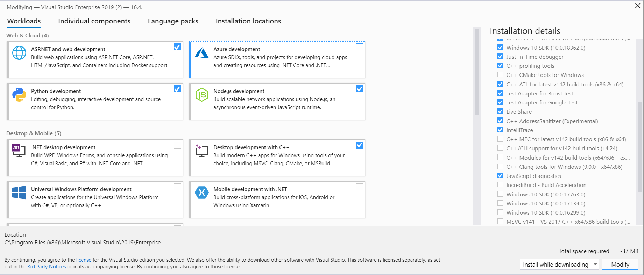Click the Xamarin mobile development icon
644x275 pixels.
coord(202,193)
